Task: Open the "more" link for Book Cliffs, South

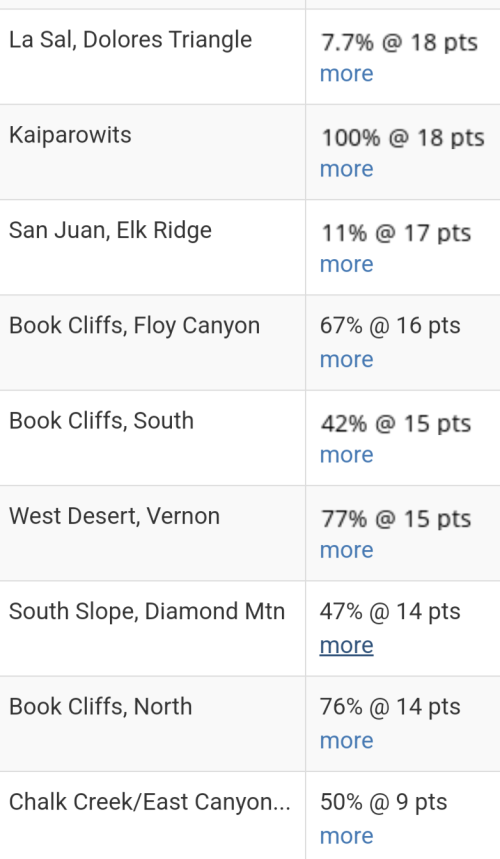Action: tap(347, 455)
